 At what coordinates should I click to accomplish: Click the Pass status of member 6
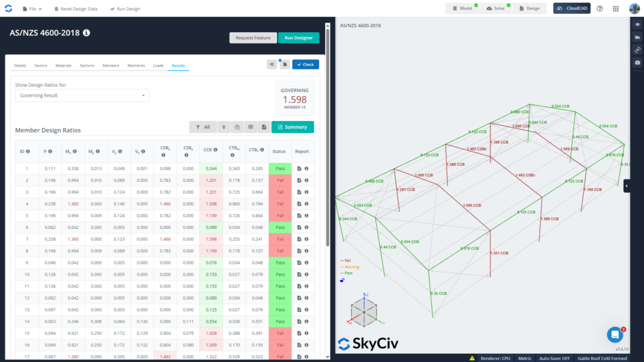coord(280,227)
